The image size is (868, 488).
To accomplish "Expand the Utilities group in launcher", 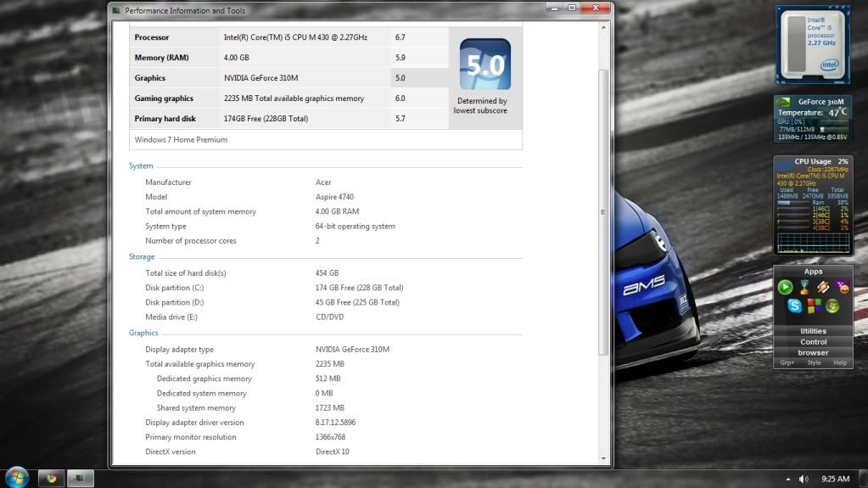I will coord(813,331).
